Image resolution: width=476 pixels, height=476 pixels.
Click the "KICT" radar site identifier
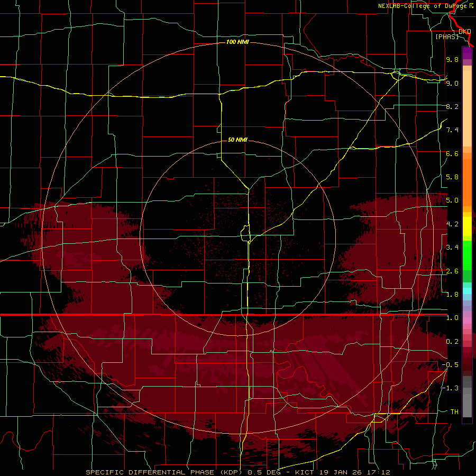point(305,472)
